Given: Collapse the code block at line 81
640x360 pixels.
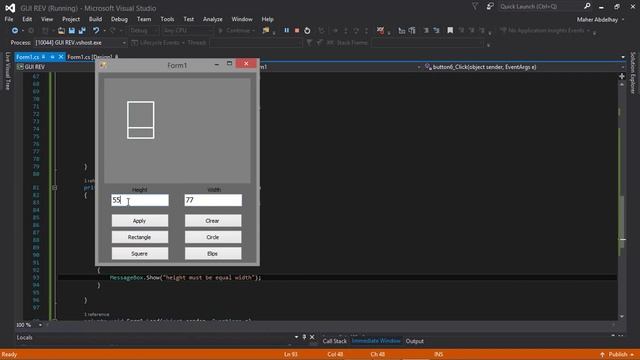Looking at the screenshot, I should (x=54, y=188).
